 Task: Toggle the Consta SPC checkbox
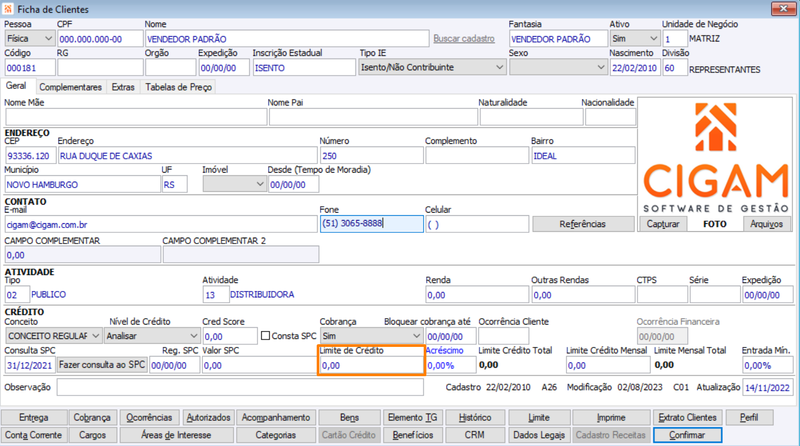[x=265, y=336]
